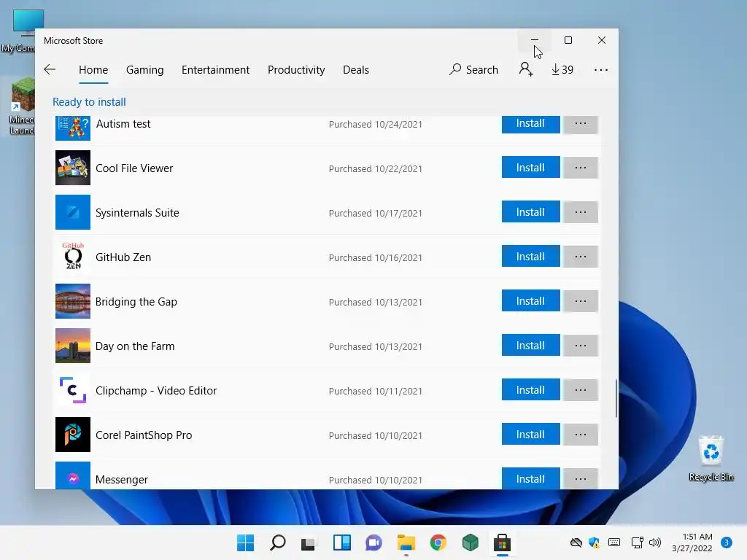Open the Chat taskbar icon
The image size is (747, 560).
[x=374, y=542]
